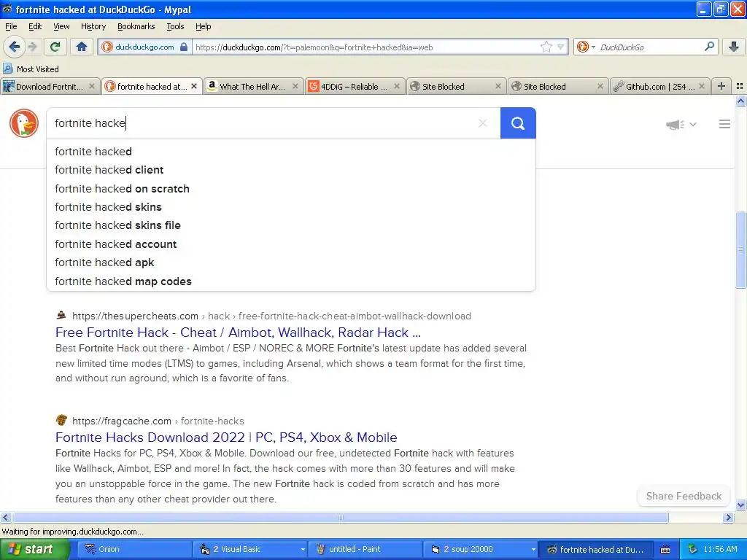The height and width of the screenshot is (560, 747).
Task: Submit search with blue magnifier button
Action: tap(518, 122)
